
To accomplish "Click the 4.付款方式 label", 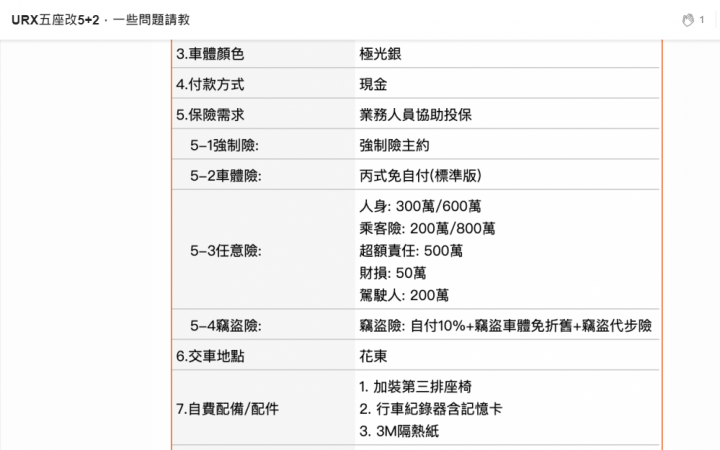I will coord(210,84).
